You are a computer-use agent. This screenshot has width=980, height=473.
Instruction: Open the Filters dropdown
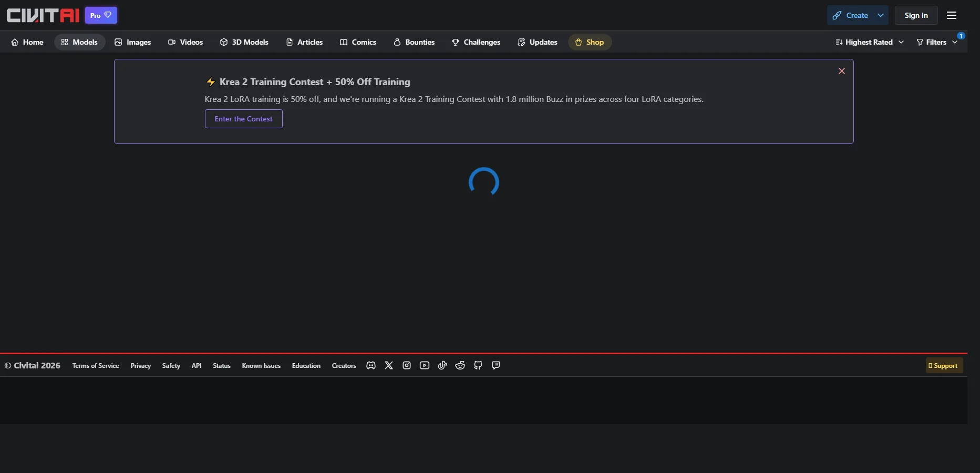937,42
